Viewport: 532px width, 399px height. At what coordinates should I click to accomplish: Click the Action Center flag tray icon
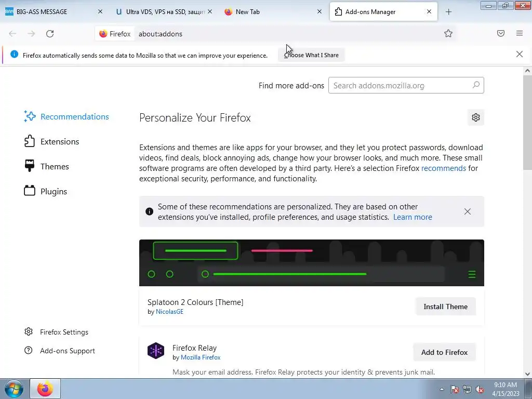click(x=454, y=389)
